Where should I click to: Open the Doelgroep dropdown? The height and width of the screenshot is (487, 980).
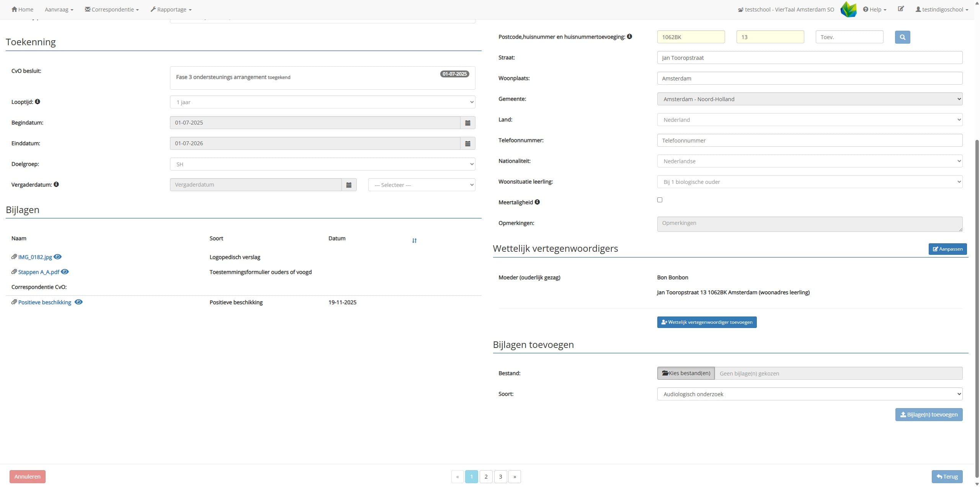(x=322, y=164)
